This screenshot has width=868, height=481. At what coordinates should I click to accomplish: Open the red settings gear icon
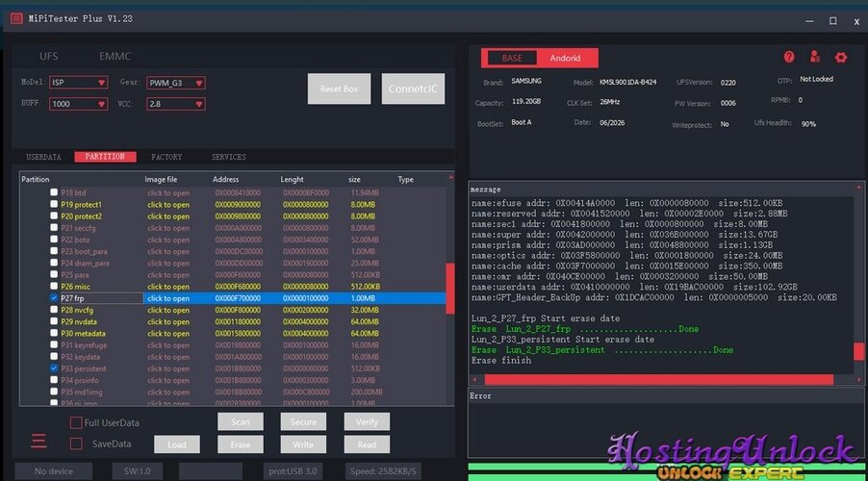(840, 57)
